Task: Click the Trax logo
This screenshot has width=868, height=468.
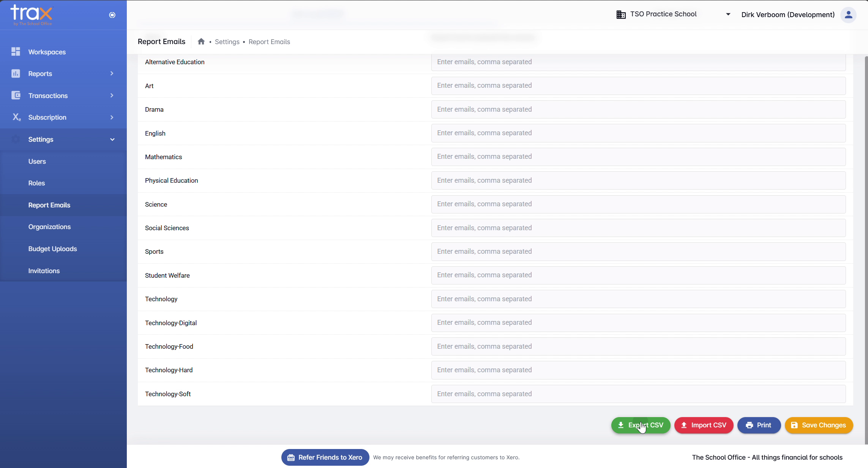Action: click(x=31, y=15)
